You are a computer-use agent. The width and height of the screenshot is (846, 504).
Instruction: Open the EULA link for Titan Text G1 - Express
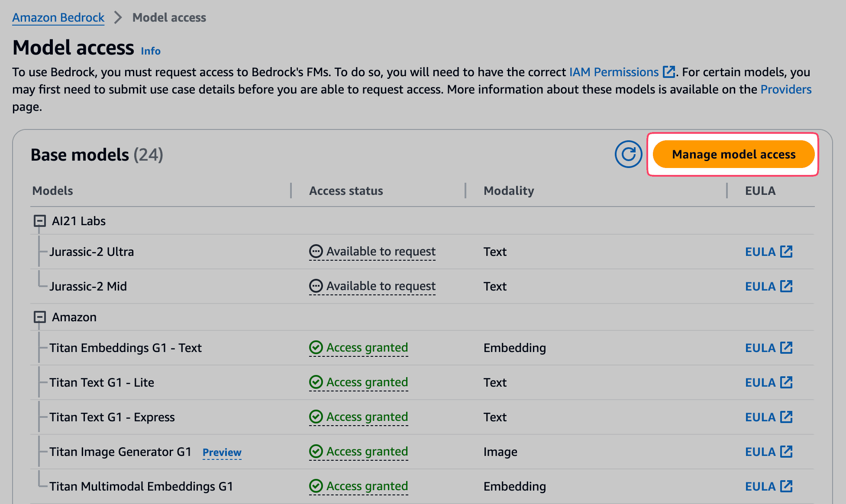[x=769, y=417]
